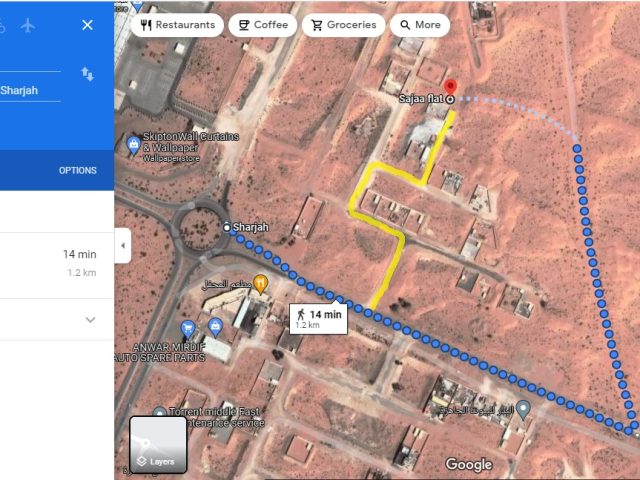The height and width of the screenshot is (480, 640).
Task: Open the Layers map type thumbnail
Action: click(158, 444)
